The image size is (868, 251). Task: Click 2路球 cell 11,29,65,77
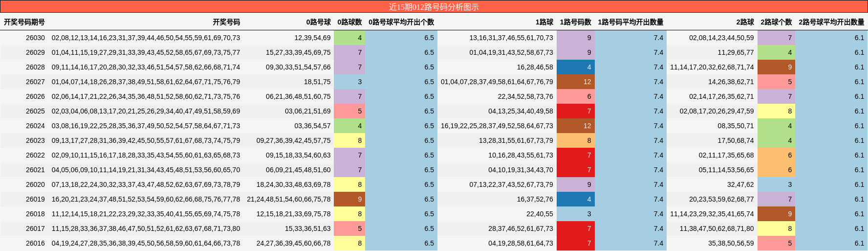tap(736, 52)
